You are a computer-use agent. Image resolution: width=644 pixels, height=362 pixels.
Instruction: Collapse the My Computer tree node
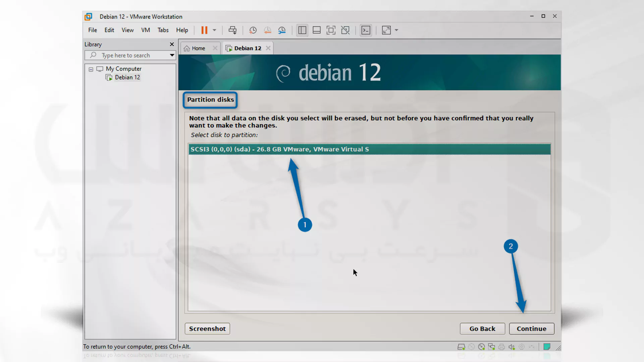tap(91, 69)
